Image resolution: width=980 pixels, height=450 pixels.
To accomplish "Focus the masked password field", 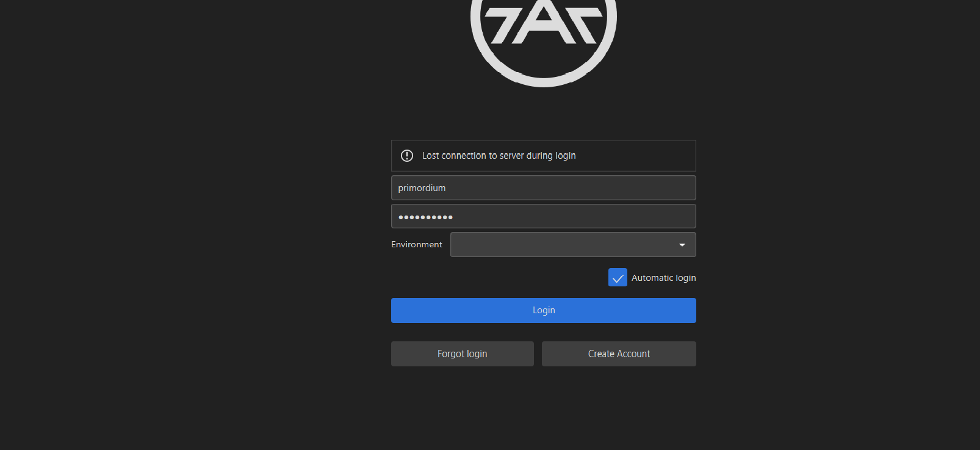I will click(x=543, y=216).
